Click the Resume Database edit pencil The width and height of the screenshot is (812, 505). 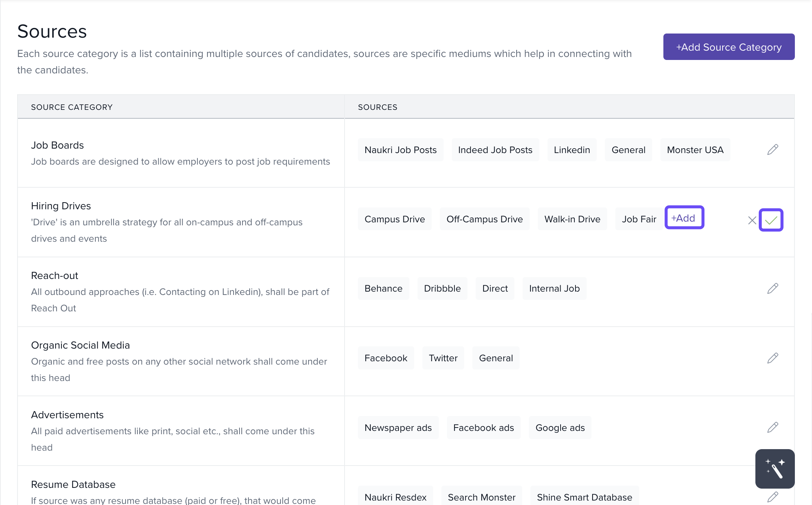(773, 497)
